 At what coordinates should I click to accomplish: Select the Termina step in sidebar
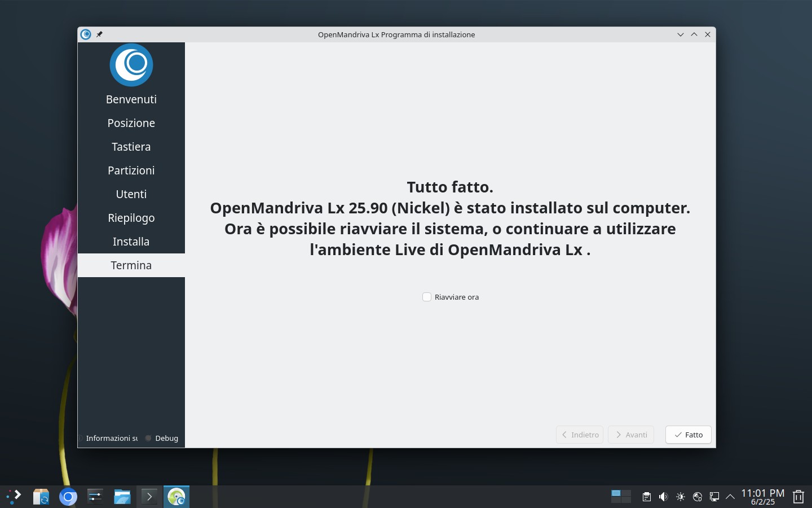[x=131, y=265]
